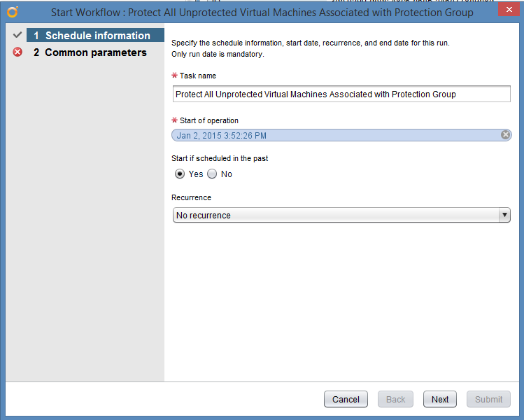Click the red asterisk beside Task name

(x=174, y=76)
